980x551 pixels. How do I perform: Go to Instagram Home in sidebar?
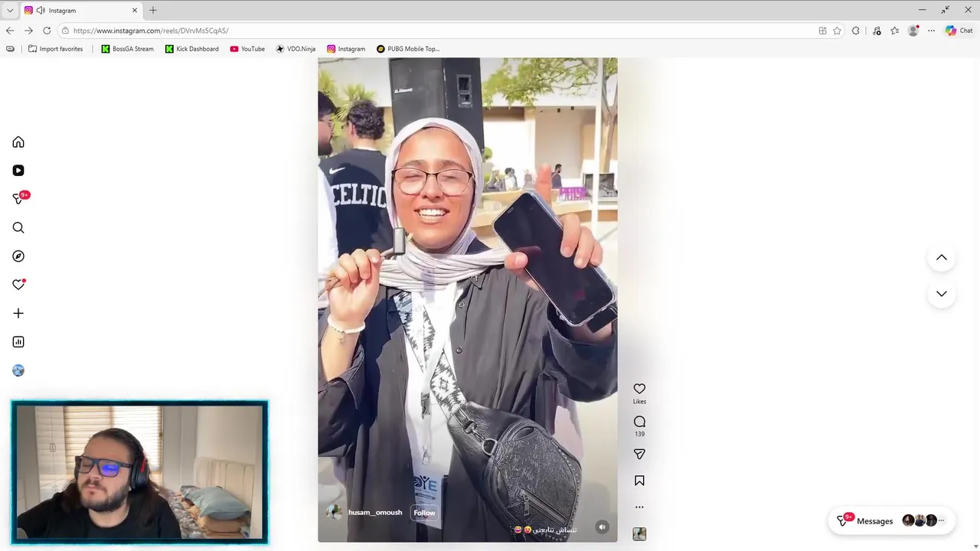pyautogui.click(x=18, y=142)
